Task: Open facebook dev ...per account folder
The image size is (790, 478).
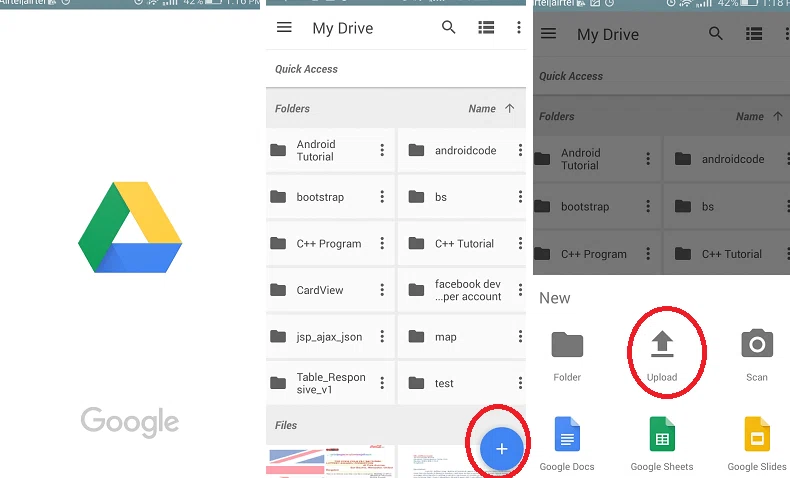Action: click(462, 290)
